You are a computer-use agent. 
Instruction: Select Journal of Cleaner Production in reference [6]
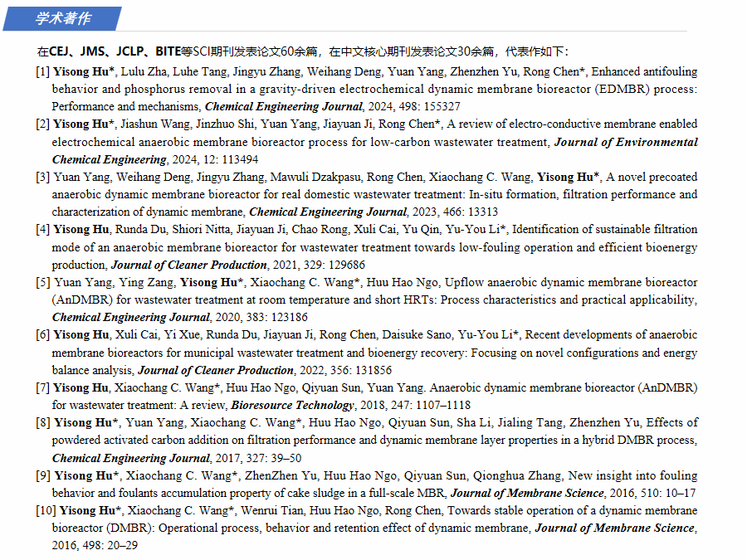point(215,370)
